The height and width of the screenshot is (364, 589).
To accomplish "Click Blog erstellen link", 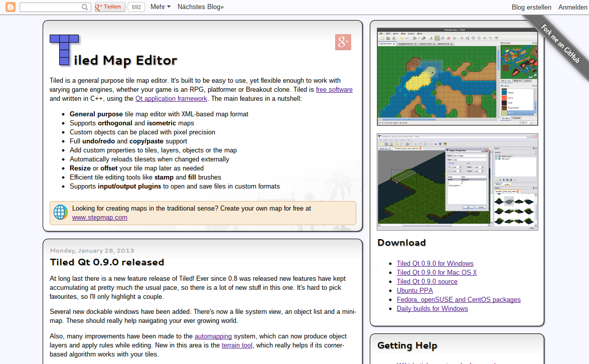I will 531,7.
